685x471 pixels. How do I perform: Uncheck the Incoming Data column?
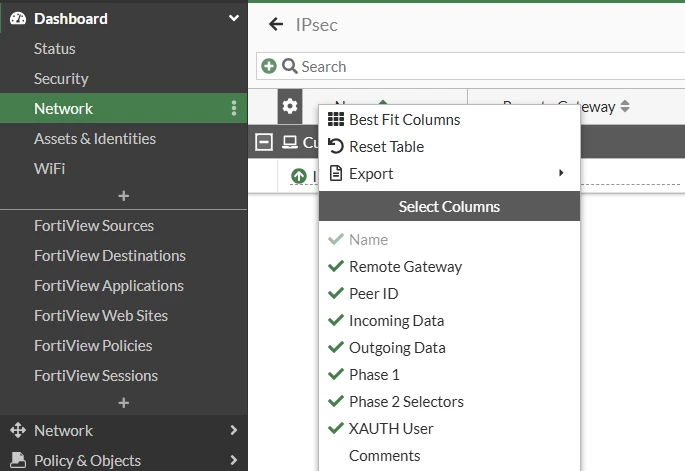tap(450, 321)
